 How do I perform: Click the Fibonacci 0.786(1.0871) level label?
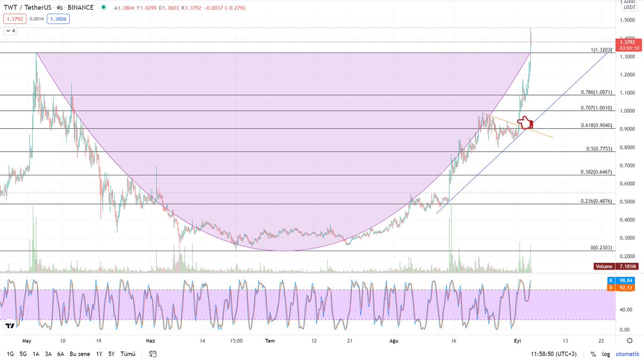coord(596,92)
